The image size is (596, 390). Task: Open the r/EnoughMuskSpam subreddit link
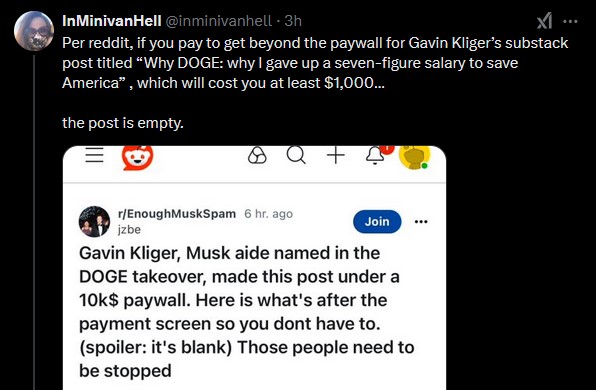[177, 214]
